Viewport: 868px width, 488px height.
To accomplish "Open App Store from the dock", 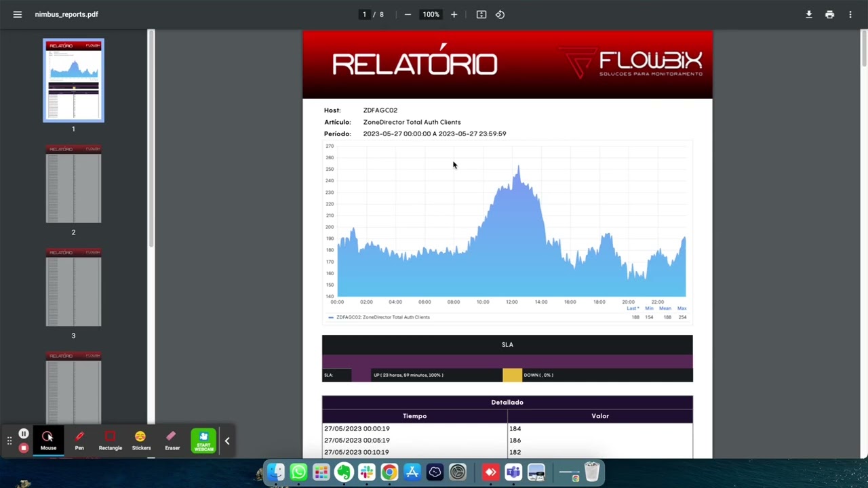I will tap(412, 472).
